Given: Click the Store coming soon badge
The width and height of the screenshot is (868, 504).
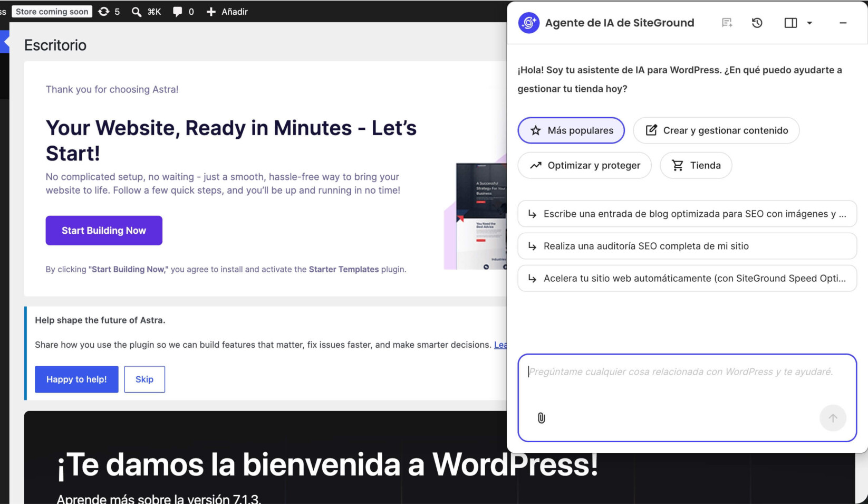Looking at the screenshot, I should click(x=52, y=12).
